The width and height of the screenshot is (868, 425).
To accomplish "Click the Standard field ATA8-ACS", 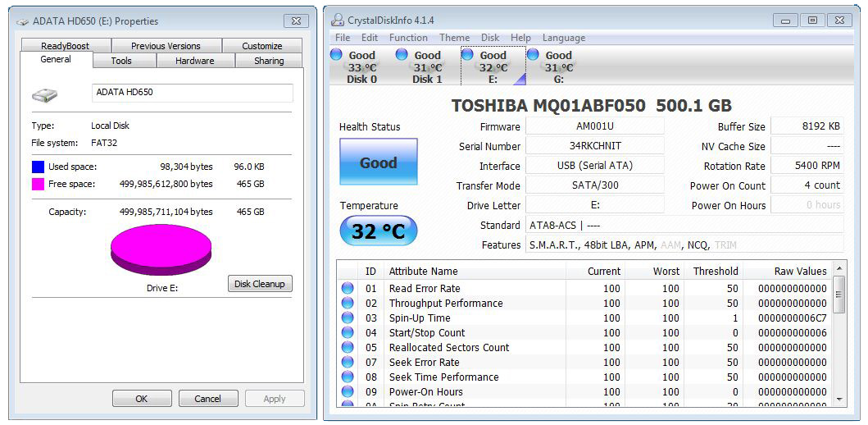I will pyautogui.click(x=684, y=225).
